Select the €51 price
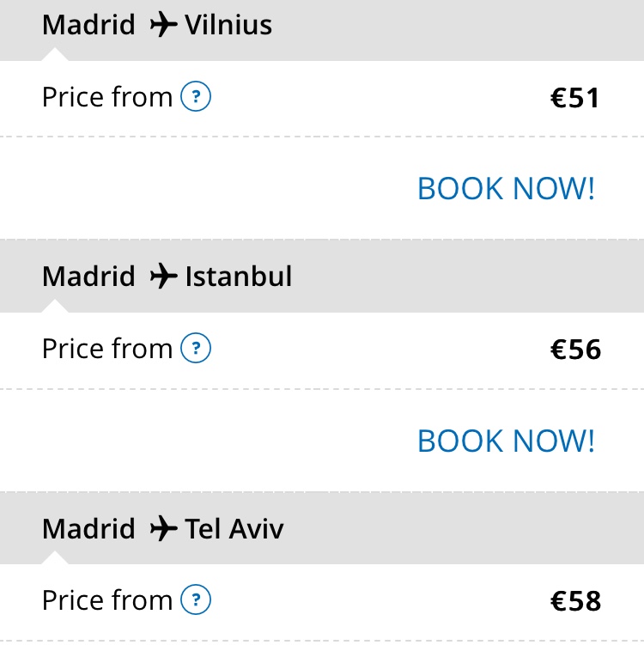Viewport: 644px width, 645px height. (574, 99)
